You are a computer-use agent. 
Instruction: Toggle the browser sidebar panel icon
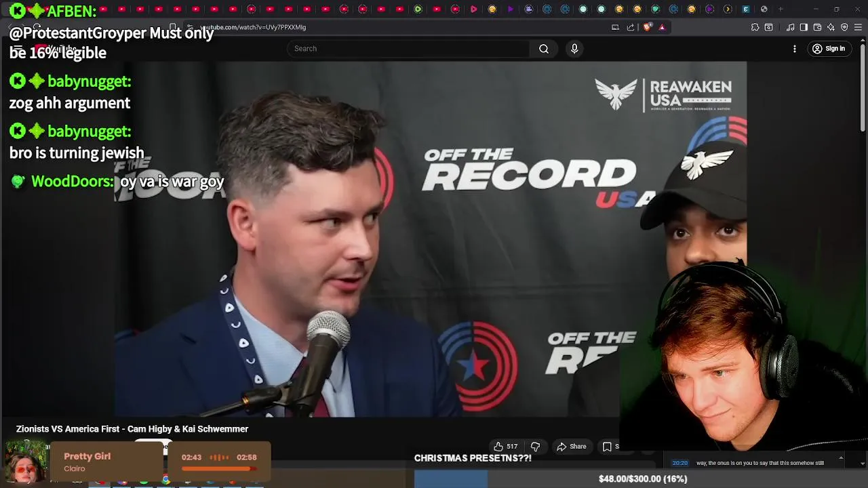point(804,27)
